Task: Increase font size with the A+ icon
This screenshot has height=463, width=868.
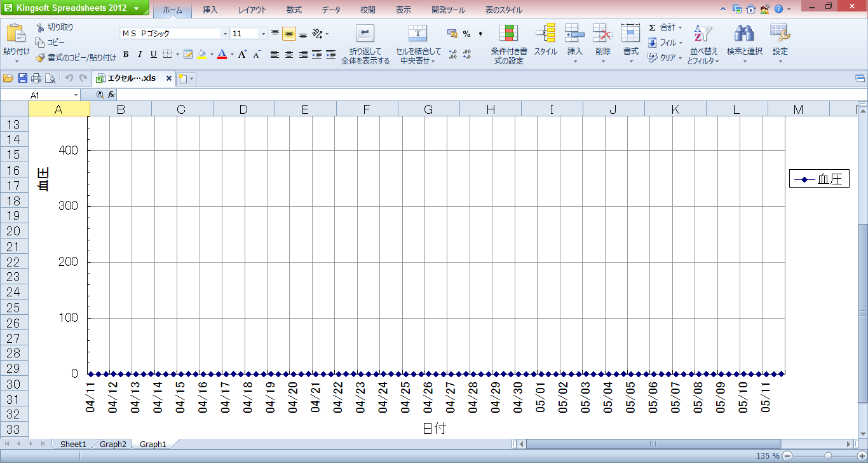Action: [242, 55]
